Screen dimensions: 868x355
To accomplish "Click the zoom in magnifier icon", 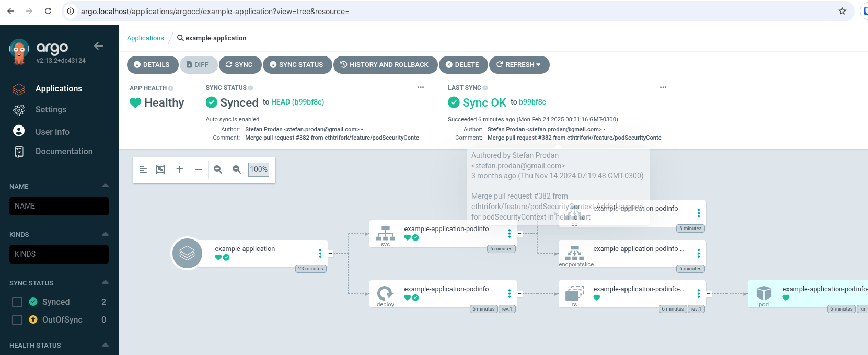I will pyautogui.click(x=218, y=169).
